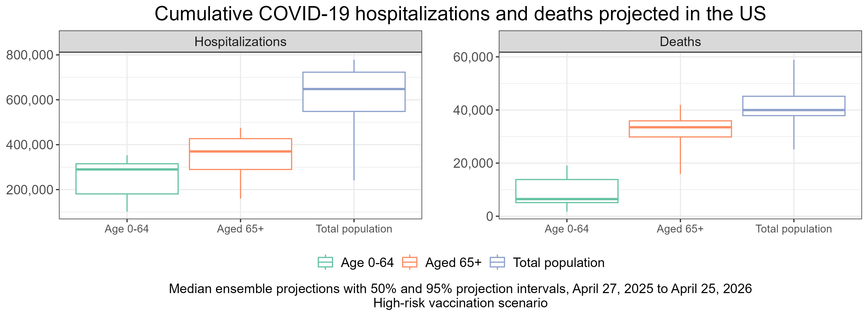This screenshot has width=868, height=316.
Task: Click the Total population deaths blue box
Action: (x=794, y=103)
